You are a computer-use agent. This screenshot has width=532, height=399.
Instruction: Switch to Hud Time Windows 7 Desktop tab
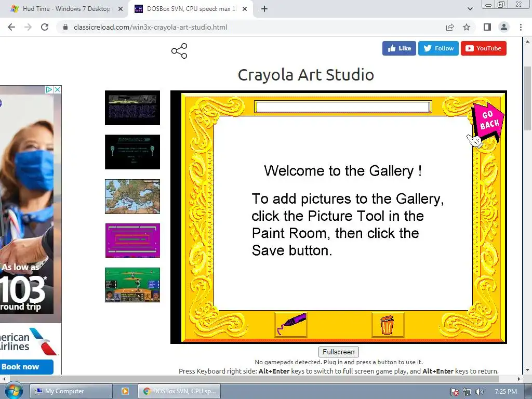pyautogui.click(x=66, y=9)
